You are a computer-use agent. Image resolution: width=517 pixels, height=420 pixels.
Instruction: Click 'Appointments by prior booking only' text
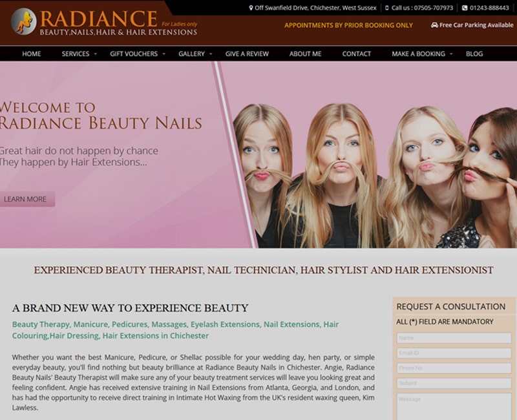[x=348, y=25]
